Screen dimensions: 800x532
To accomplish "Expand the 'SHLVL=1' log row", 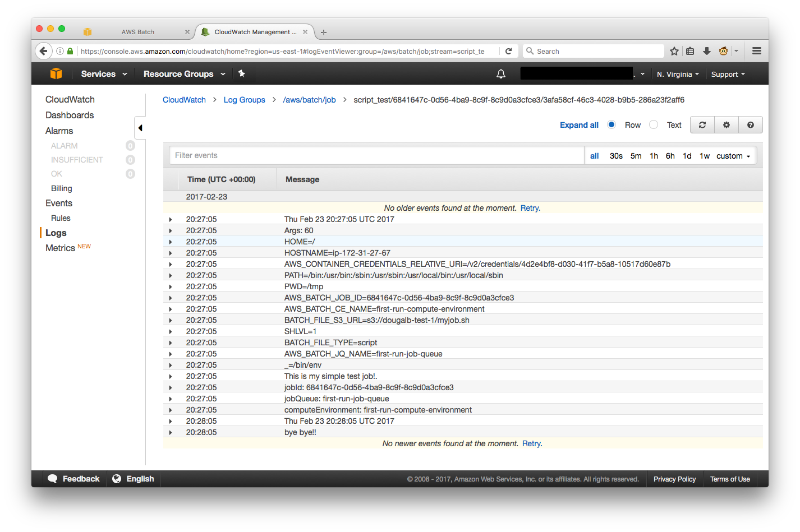I will (x=171, y=331).
